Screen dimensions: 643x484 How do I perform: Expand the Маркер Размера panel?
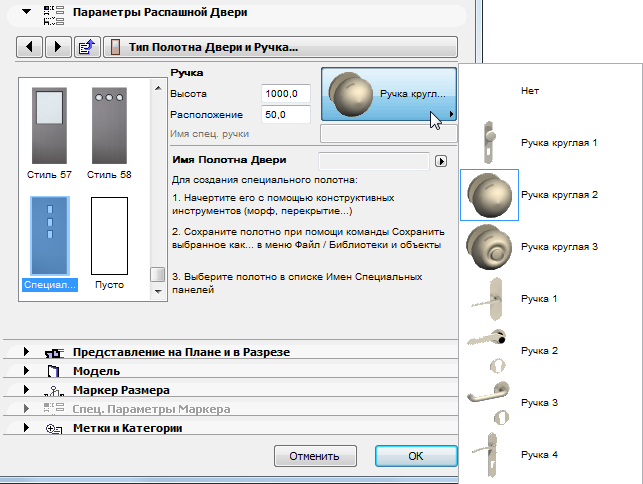pyautogui.click(x=26, y=389)
